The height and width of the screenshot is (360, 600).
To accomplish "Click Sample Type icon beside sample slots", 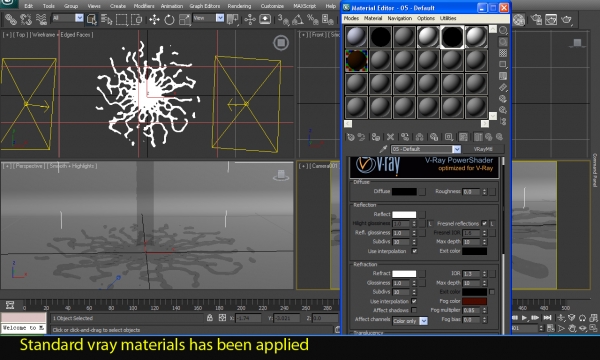I will click(x=503, y=30).
